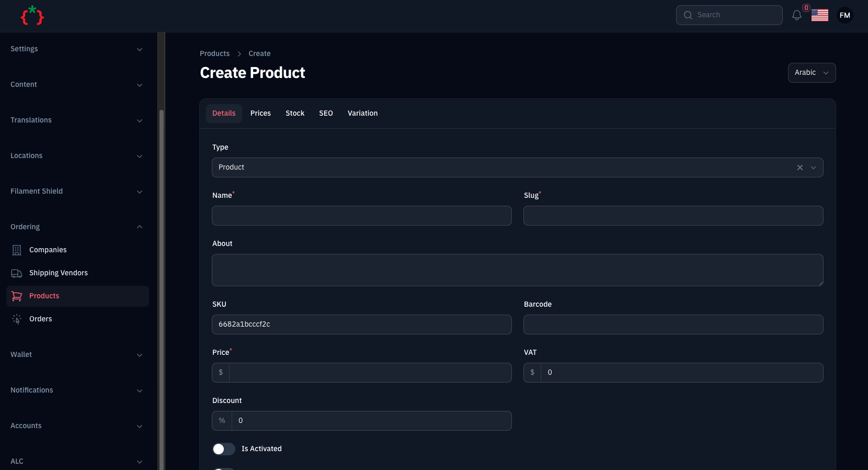The height and width of the screenshot is (470, 868).
Task: Click the sidebar vertical scrollbar
Action: (162, 290)
